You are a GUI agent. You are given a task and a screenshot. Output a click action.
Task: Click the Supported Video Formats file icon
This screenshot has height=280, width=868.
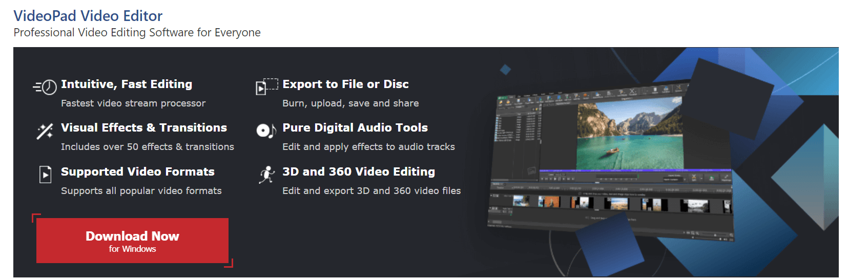point(46,175)
